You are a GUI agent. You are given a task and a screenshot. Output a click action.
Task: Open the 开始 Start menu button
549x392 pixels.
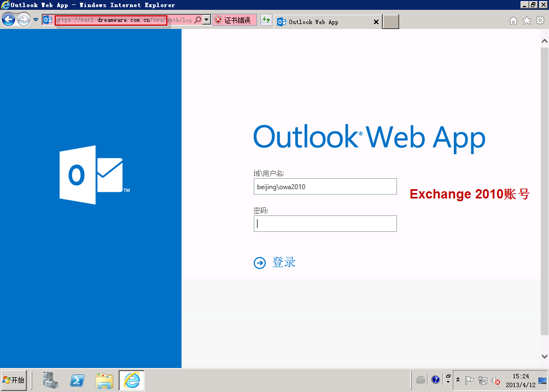pyautogui.click(x=14, y=380)
